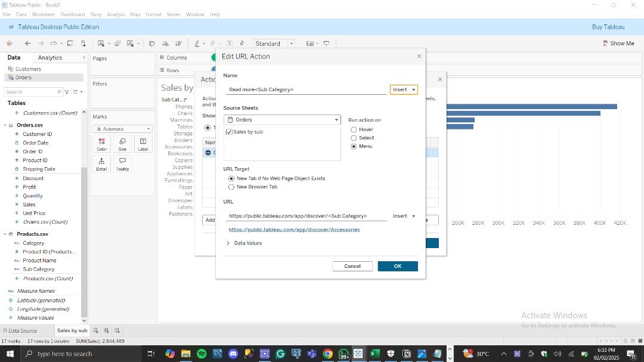Screen dimensions: 644x362
Task: Open the Tooltip marks card
Action: (x=122, y=164)
